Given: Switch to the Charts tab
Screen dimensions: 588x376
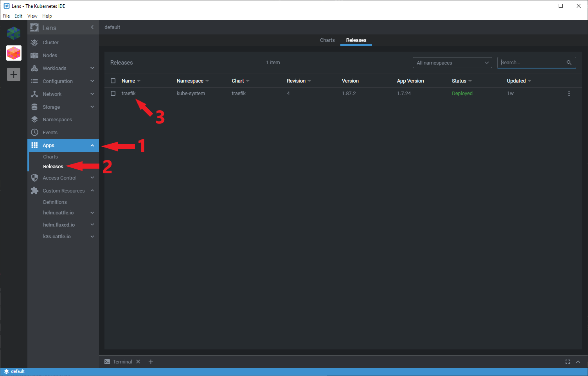Looking at the screenshot, I should pos(327,40).
